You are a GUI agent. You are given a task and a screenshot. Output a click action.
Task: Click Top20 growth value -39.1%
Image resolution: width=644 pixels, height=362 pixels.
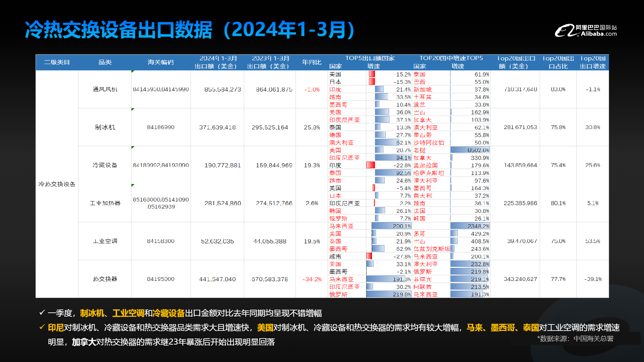(x=593, y=279)
